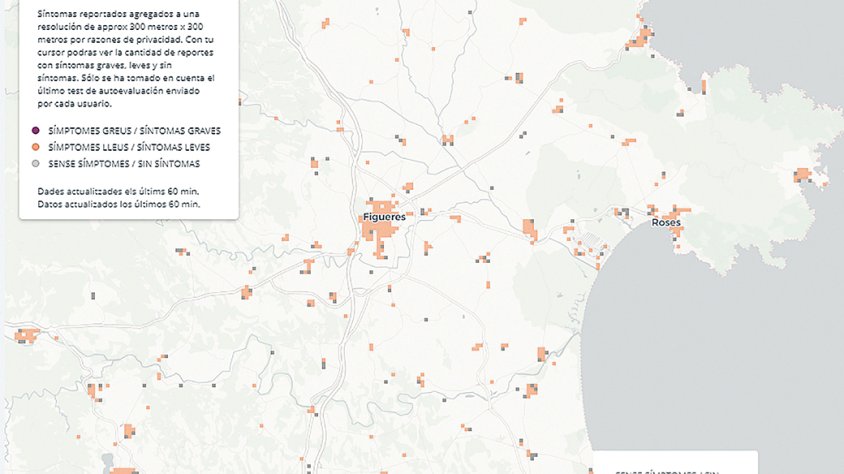Screen dimensions: 844x474
Task: Click the orange cluster midway between Figueres and Roses
Action: click(529, 231)
